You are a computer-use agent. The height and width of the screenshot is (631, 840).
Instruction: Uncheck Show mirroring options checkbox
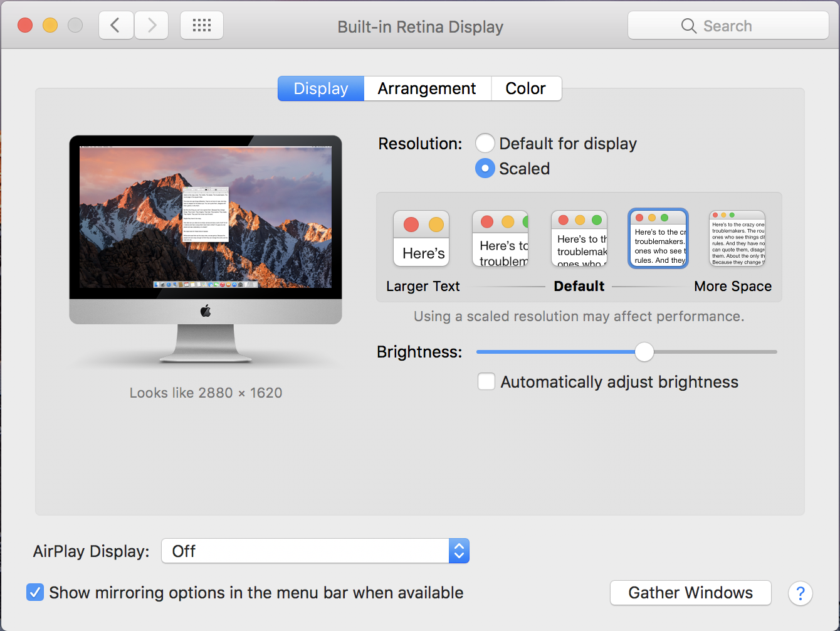[35, 593]
